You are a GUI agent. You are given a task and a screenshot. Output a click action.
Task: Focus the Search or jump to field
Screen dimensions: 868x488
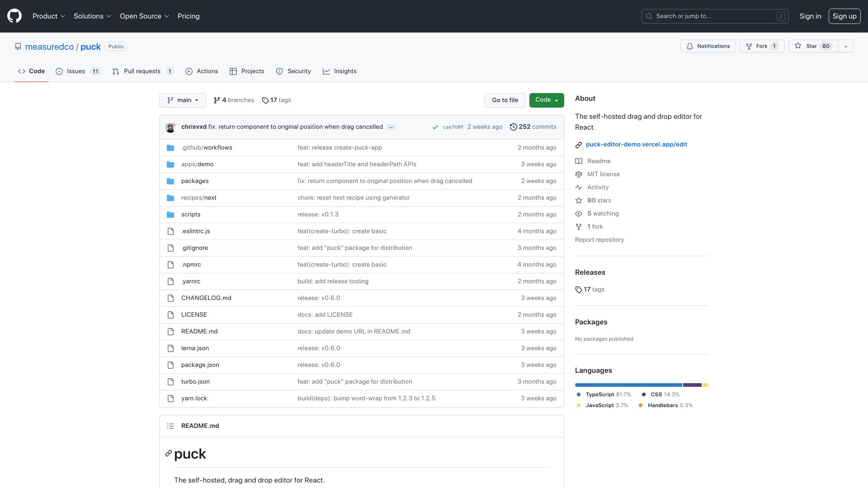(x=715, y=16)
